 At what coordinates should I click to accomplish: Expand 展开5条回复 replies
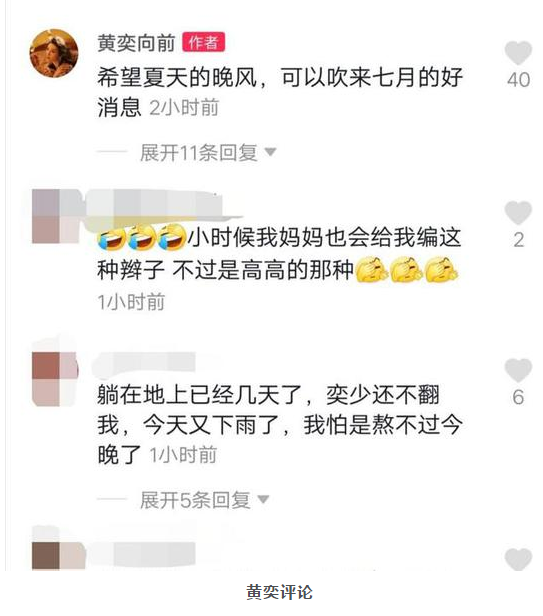195,500
